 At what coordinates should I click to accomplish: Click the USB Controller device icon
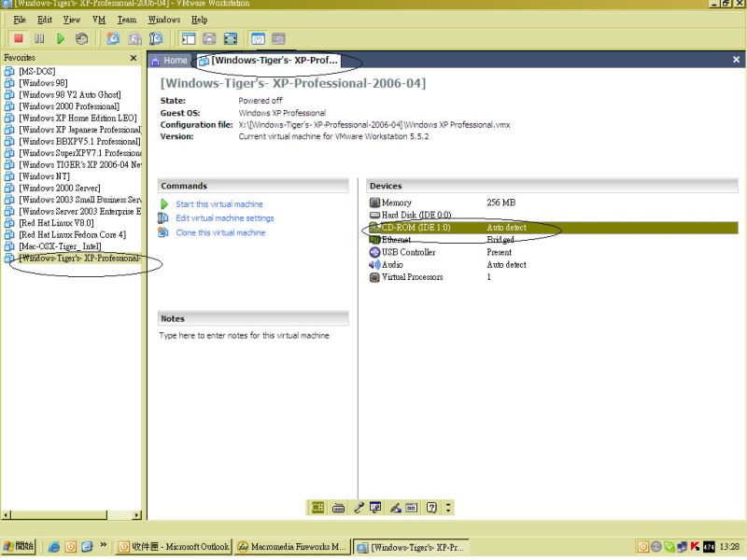[374, 252]
